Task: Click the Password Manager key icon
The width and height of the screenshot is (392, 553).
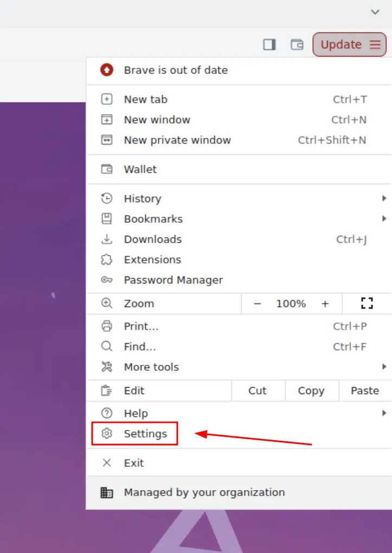Action: (x=107, y=280)
